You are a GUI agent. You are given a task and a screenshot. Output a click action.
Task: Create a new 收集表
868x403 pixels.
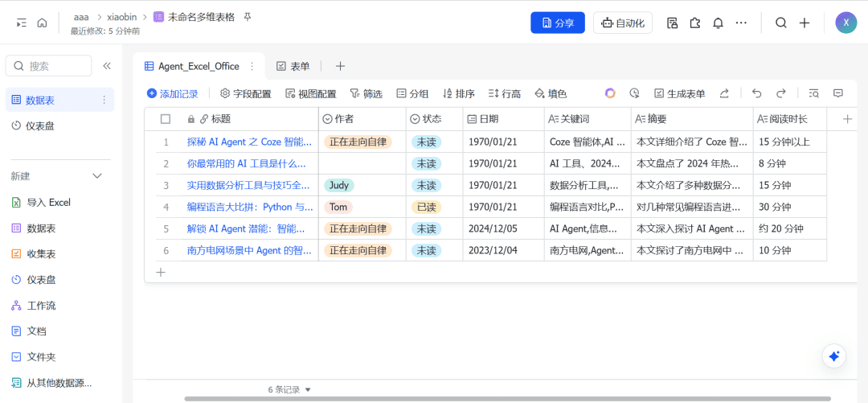pos(34,254)
